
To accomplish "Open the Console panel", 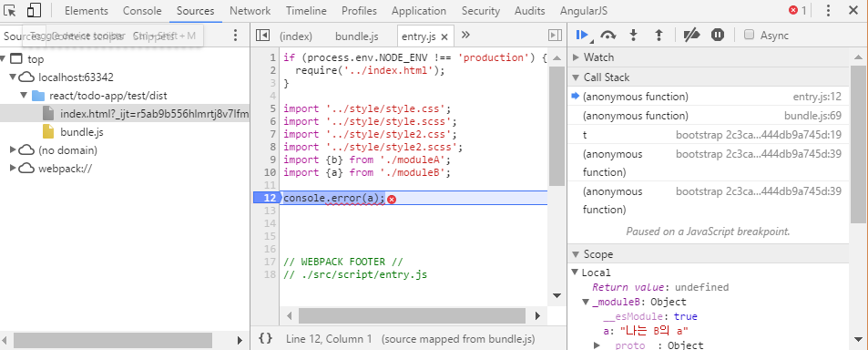I will point(142,11).
